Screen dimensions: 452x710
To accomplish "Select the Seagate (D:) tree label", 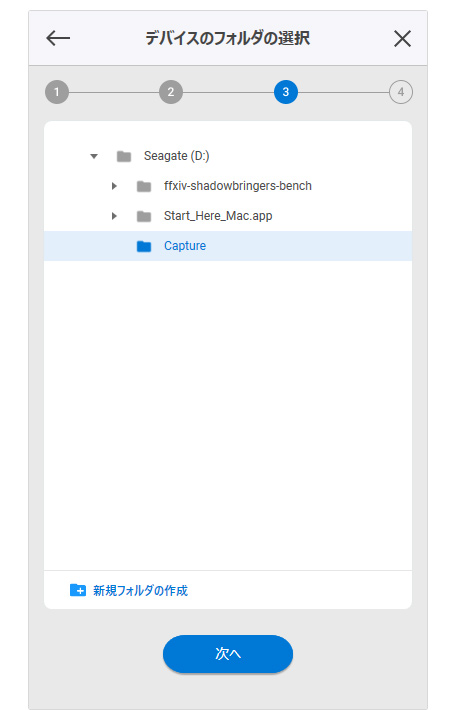I will point(177,156).
